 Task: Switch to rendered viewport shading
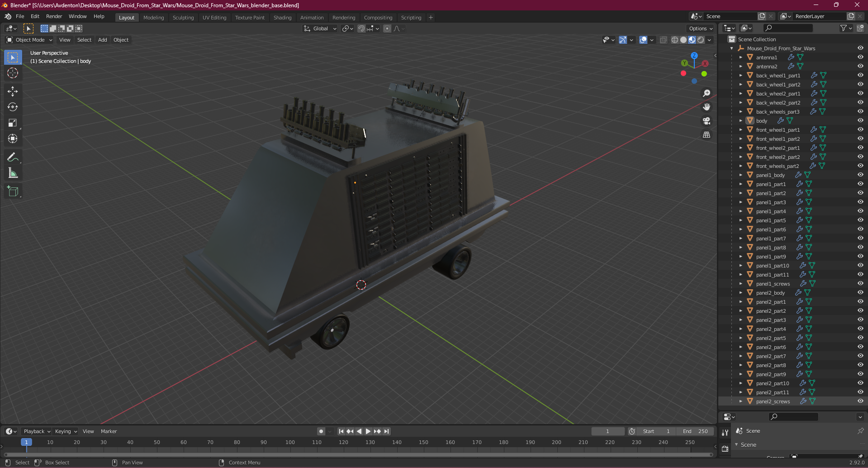tap(701, 40)
